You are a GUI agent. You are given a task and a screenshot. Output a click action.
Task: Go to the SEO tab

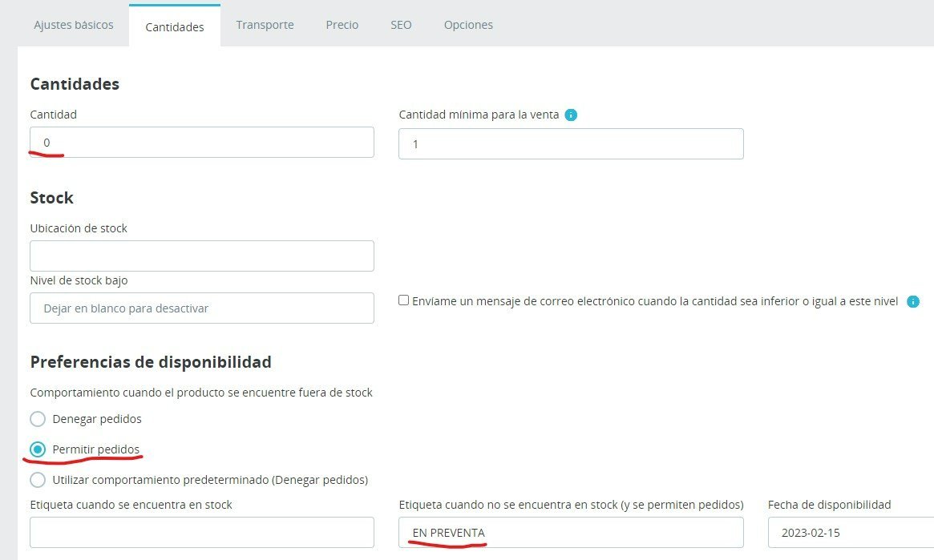coord(401,25)
